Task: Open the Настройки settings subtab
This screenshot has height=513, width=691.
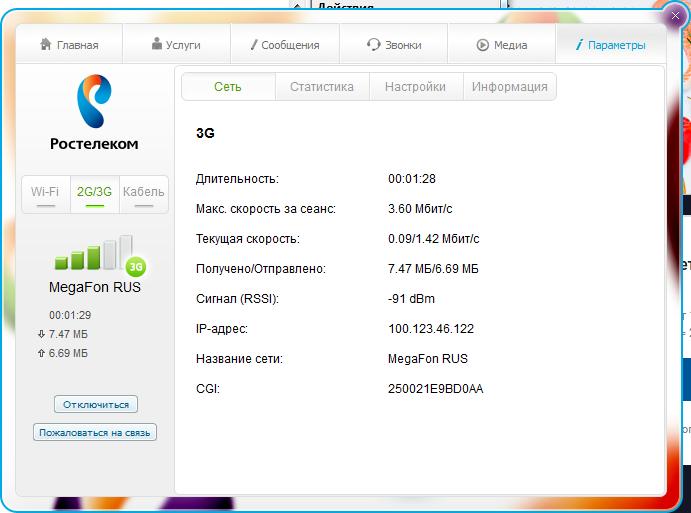Action: [x=415, y=87]
